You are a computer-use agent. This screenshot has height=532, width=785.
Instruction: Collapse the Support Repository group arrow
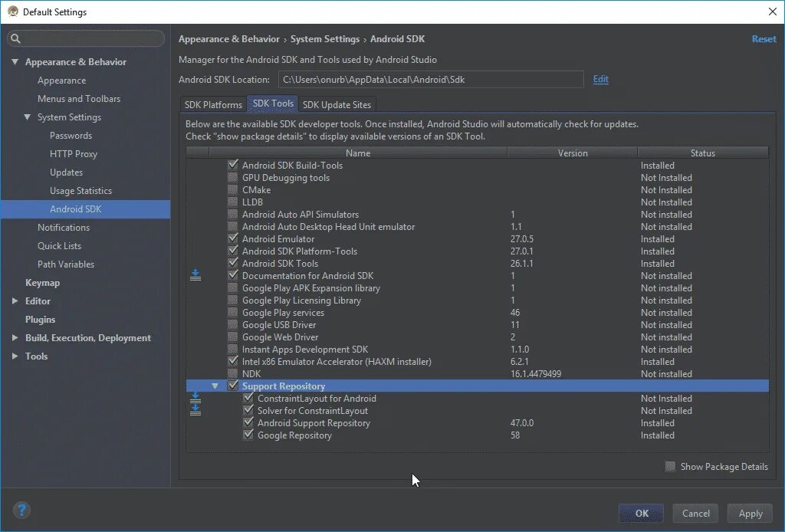(215, 386)
